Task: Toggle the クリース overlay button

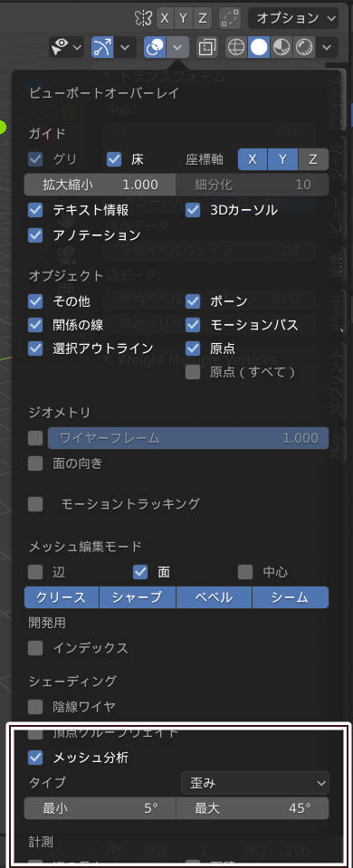Action: click(62, 597)
